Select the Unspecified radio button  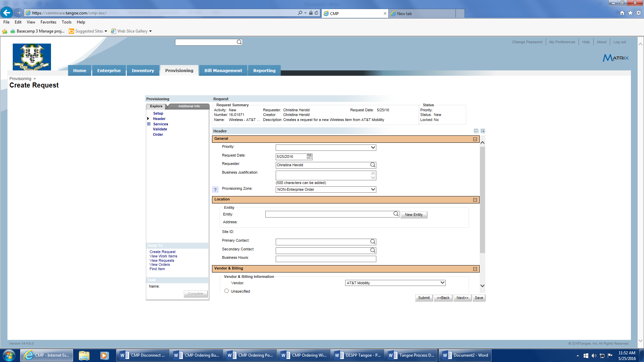tap(227, 291)
